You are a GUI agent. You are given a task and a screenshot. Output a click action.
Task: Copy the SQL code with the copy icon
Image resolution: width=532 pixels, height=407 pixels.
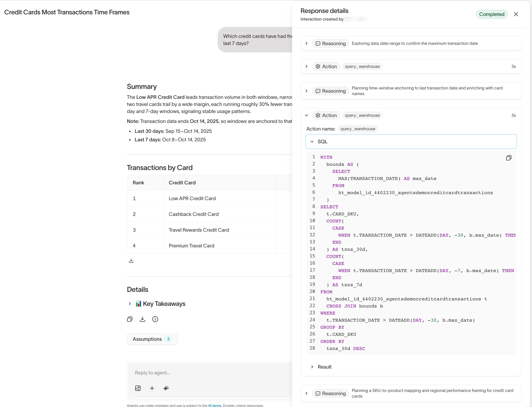click(x=508, y=158)
